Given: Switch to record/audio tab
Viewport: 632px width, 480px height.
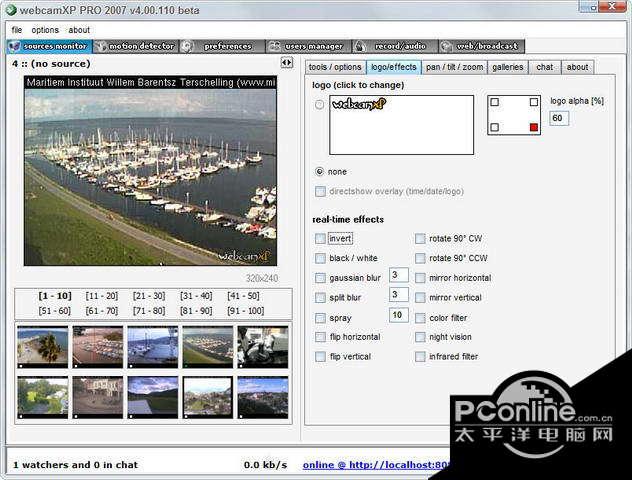Looking at the screenshot, I should [x=395, y=46].
